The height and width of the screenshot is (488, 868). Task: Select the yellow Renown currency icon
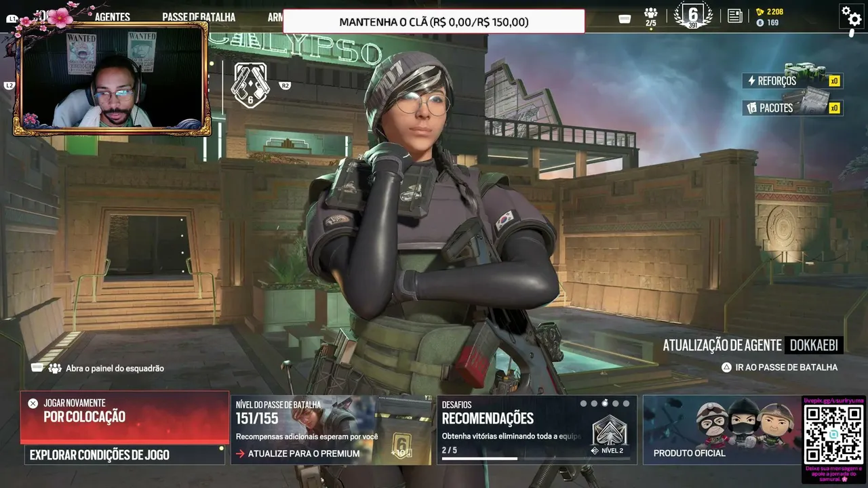tap(759, 12)
